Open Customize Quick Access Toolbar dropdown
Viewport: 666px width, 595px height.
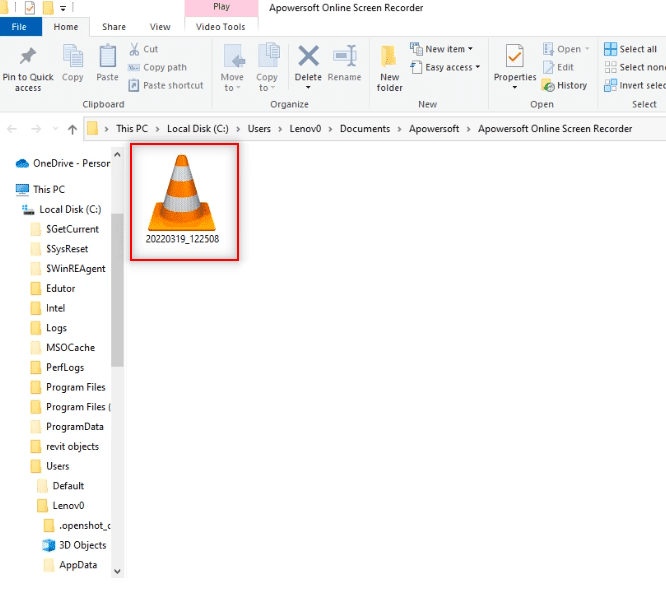pos(63,8)
